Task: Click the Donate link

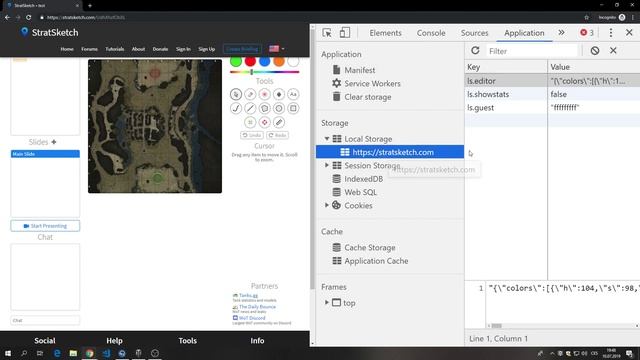Action: point(160,49)
